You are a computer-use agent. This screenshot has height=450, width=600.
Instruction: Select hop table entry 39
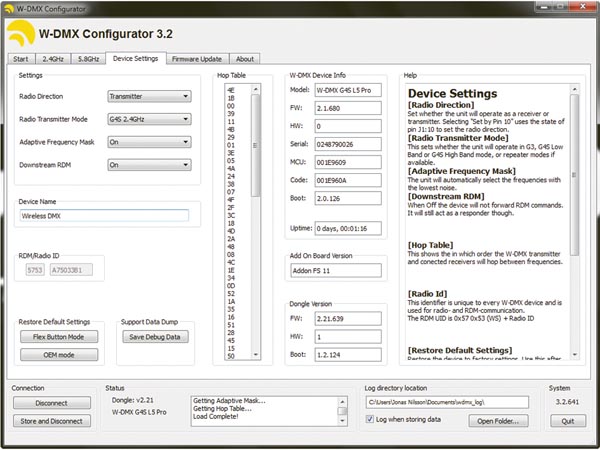tap(231, 114)
